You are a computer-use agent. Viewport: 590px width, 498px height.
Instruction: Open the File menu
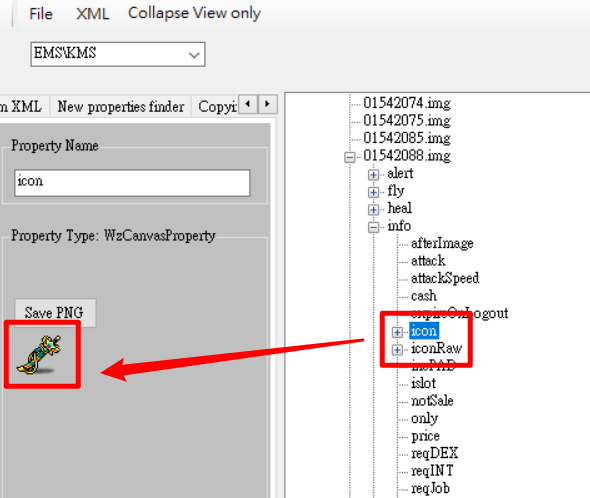coord(41,14)
